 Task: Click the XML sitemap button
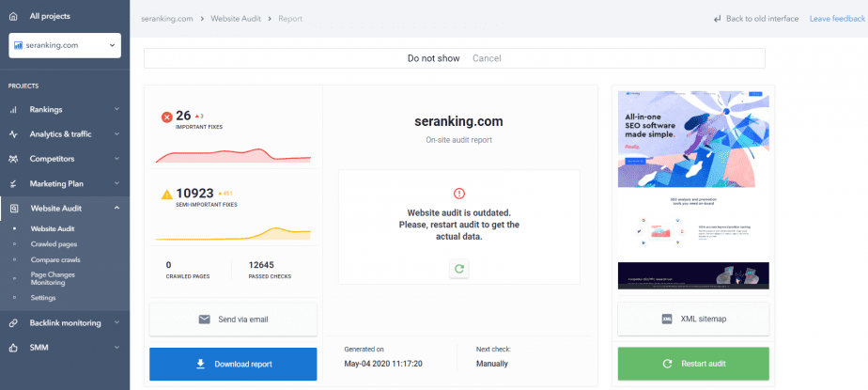pos(693,320)
